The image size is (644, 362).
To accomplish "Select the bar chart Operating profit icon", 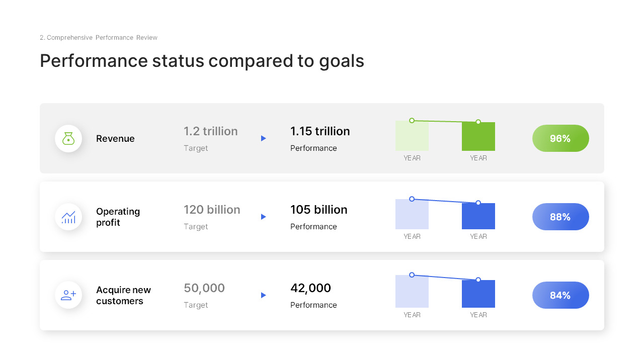I will [68, 217].
